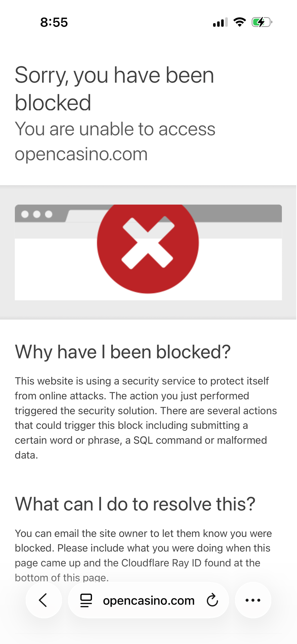
Task: Click the "What can I do to resolve this?" heading
Action: tap(135, 504)
